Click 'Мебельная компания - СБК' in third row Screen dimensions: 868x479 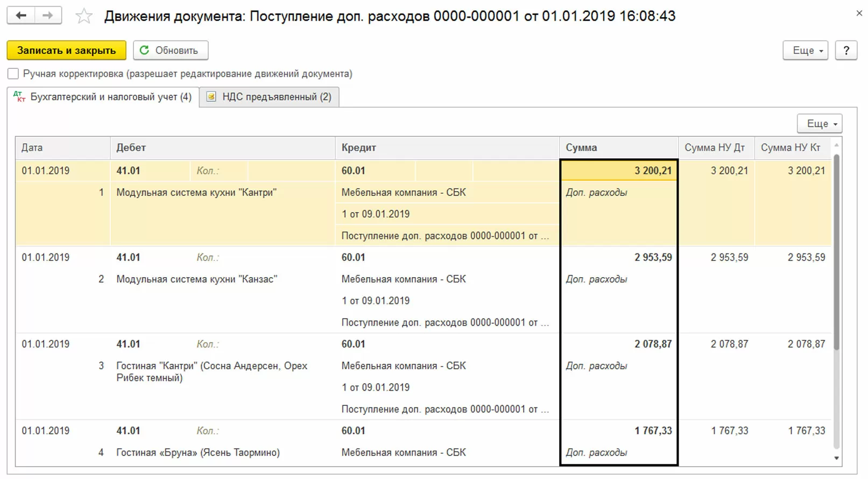(404, 366)
